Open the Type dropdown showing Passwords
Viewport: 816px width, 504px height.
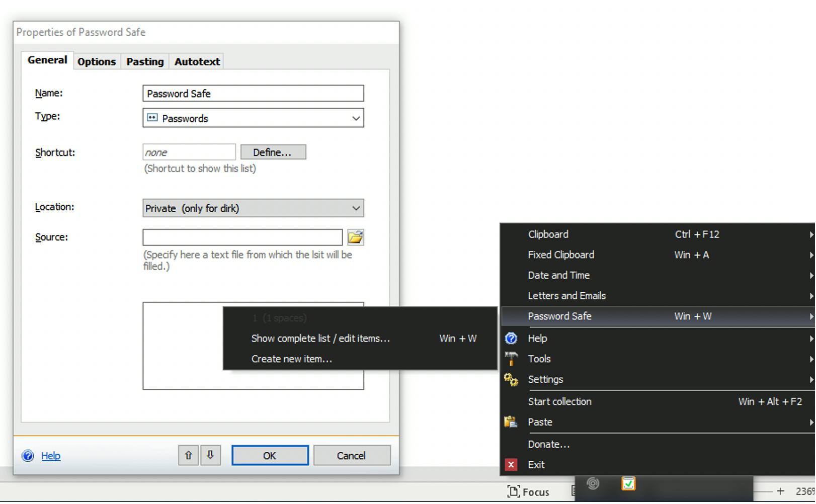pyautogui.click(x=253, y=118)
